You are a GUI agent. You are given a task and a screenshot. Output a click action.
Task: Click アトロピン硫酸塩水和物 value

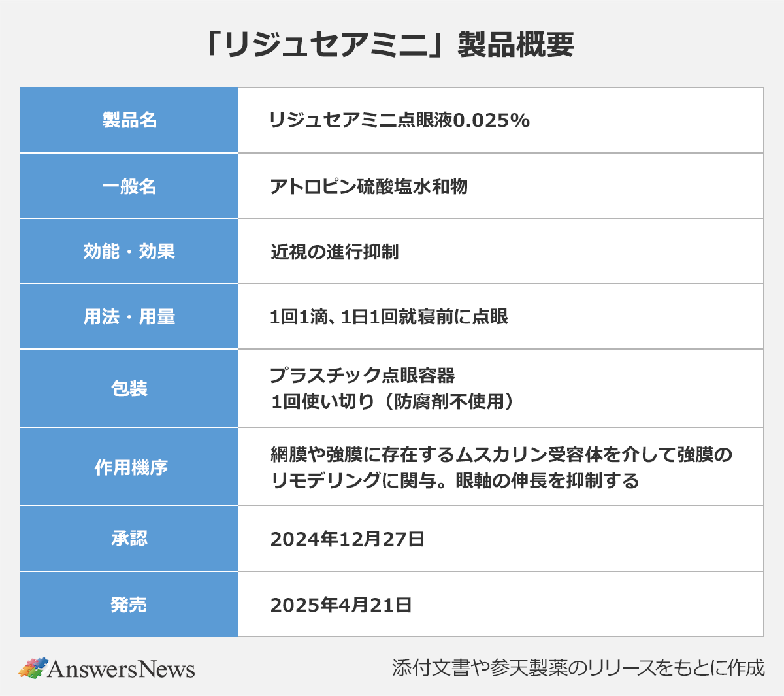coord(369,187)
